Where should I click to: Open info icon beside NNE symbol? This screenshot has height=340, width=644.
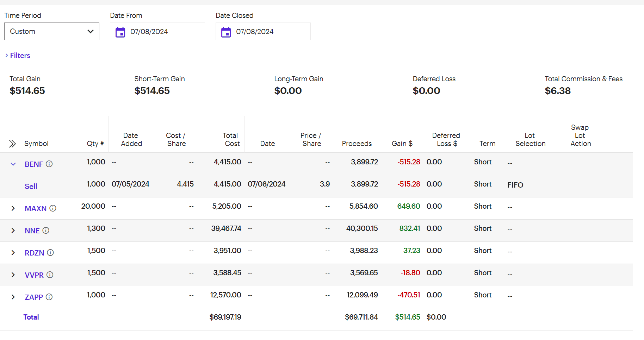point(46,231)
